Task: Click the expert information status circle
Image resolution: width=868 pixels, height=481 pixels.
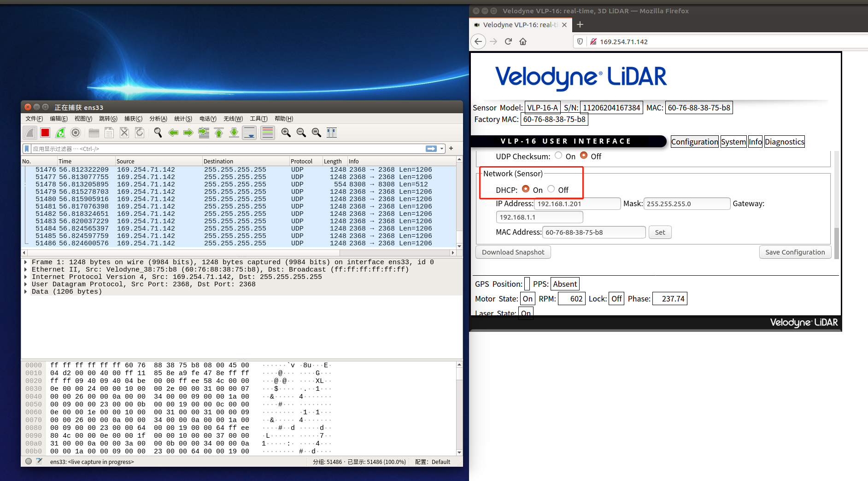Action: click(29, 461)
